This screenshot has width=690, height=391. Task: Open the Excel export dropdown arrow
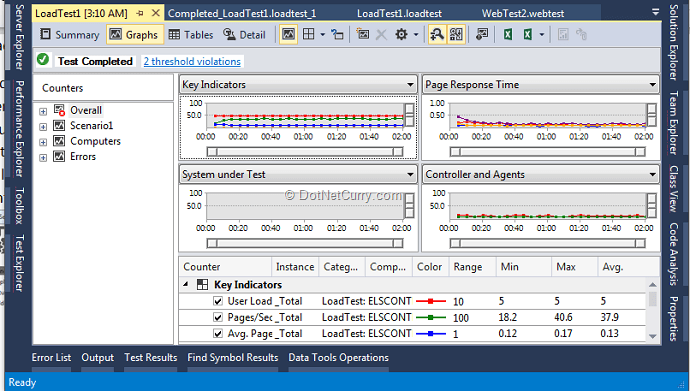tap(542, 34)
